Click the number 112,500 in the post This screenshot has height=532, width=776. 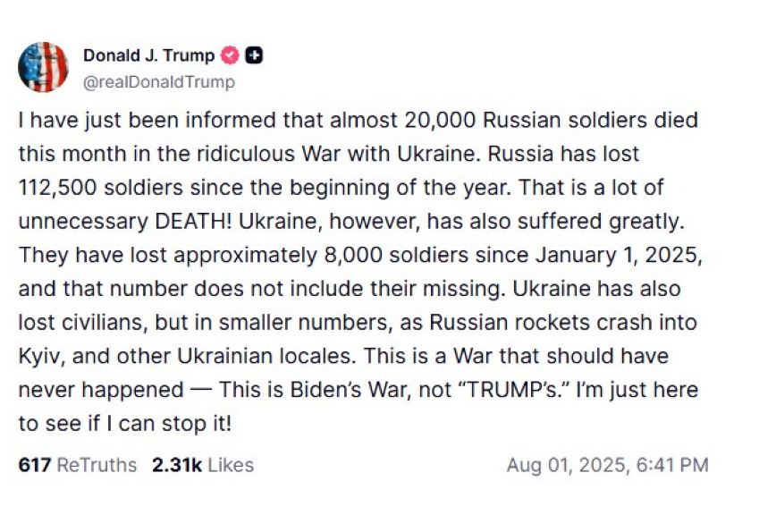click(57, 188)
